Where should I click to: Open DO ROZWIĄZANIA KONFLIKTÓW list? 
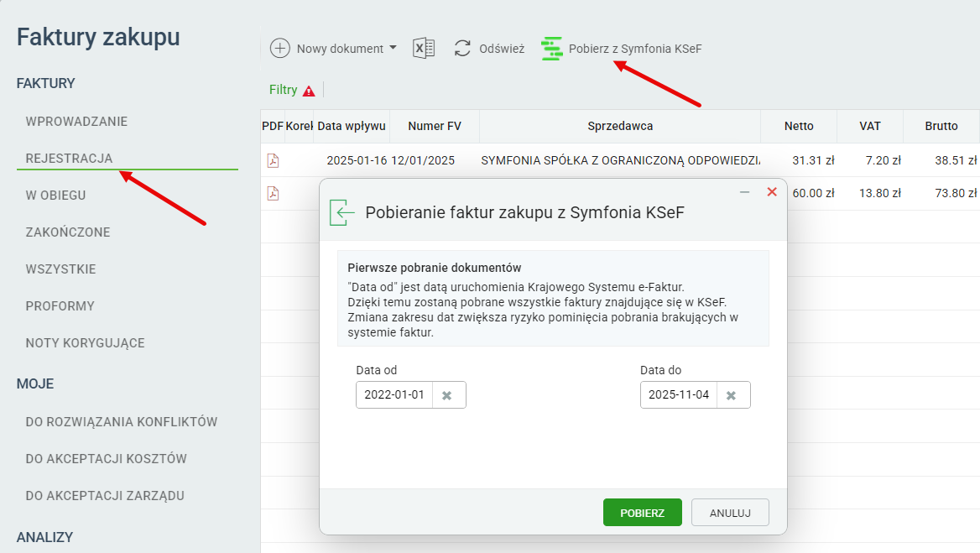pos(122,422)
